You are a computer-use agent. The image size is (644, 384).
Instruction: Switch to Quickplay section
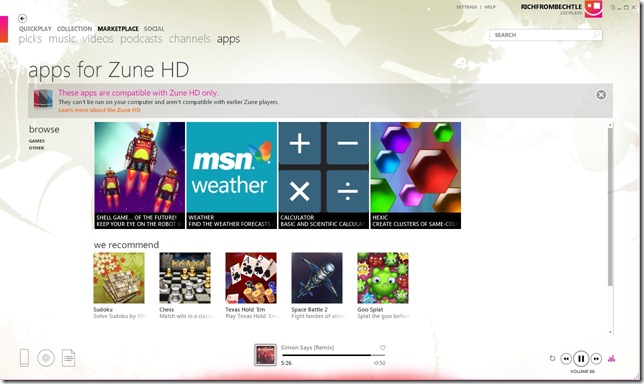(35, 29)
